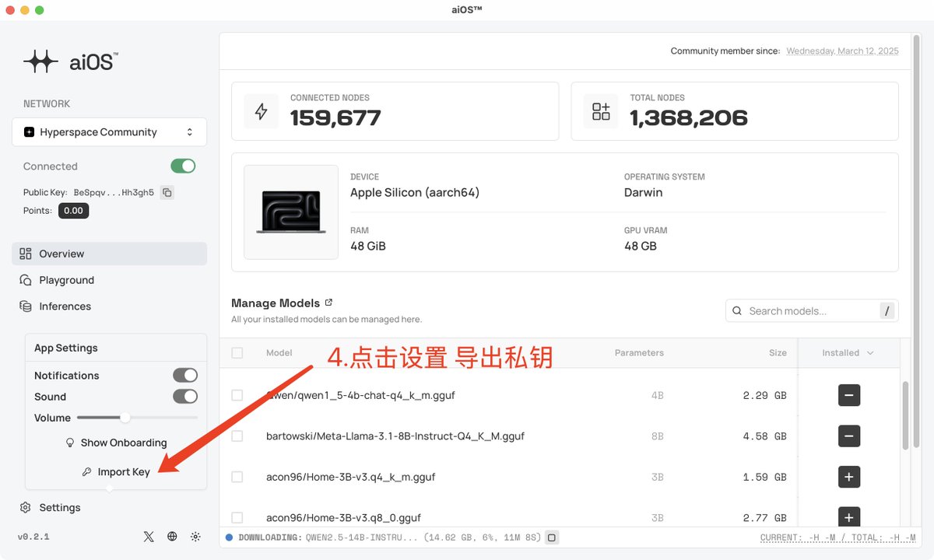This screenshot has height=560, width=934.
Task: Click the 159,677 connected nodes value
Action: pos(335,118)
